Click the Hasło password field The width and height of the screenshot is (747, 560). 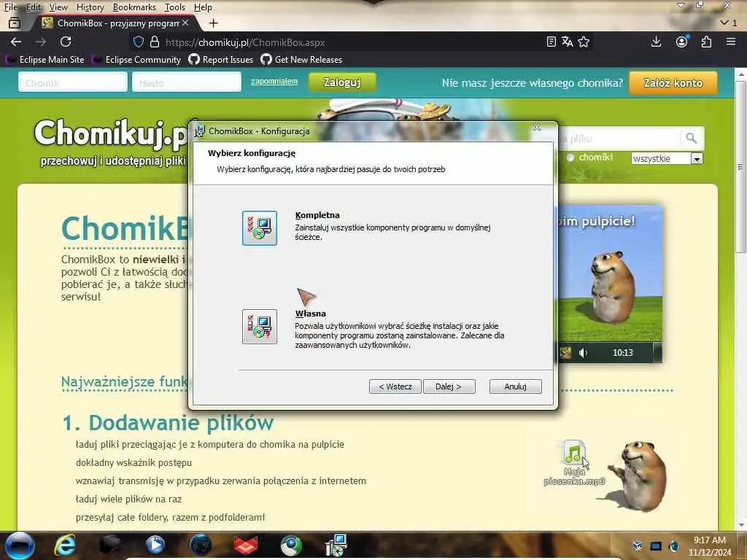click(x=187, y=82)
